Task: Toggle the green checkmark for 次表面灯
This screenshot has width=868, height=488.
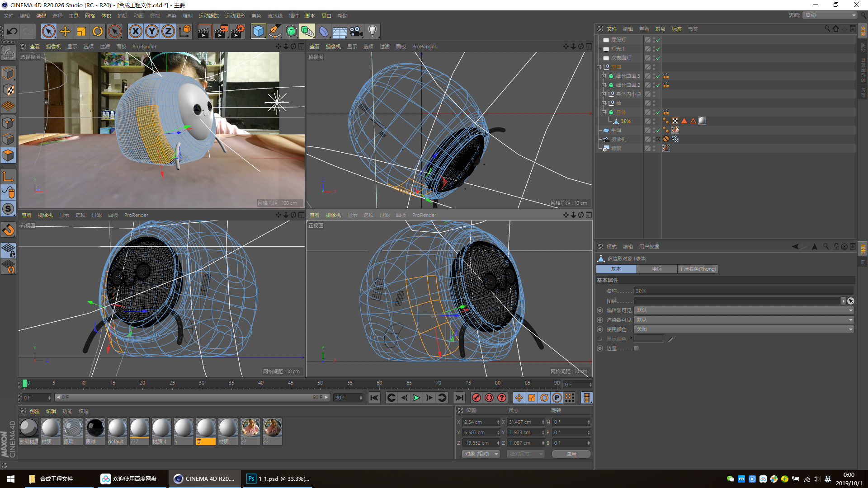Action: click(x=658, y=58)
